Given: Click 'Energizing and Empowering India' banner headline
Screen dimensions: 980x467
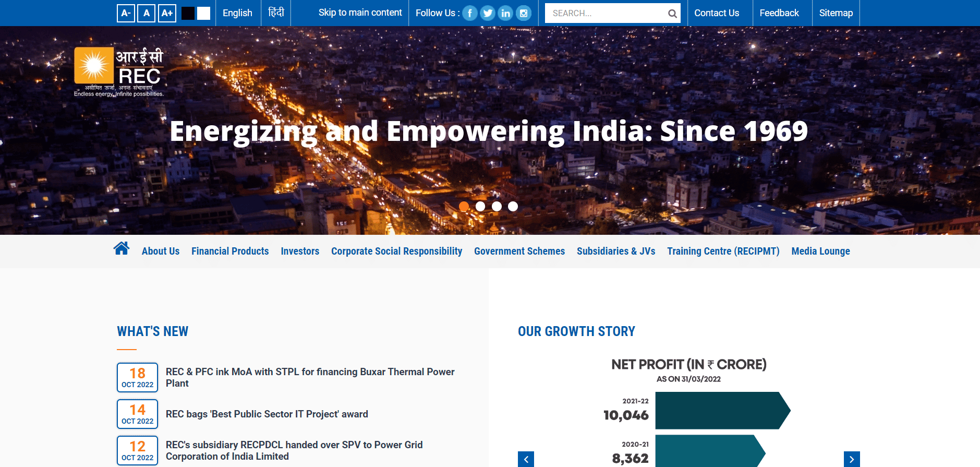Looking at the screenshot, I should [x=489, y=131].
